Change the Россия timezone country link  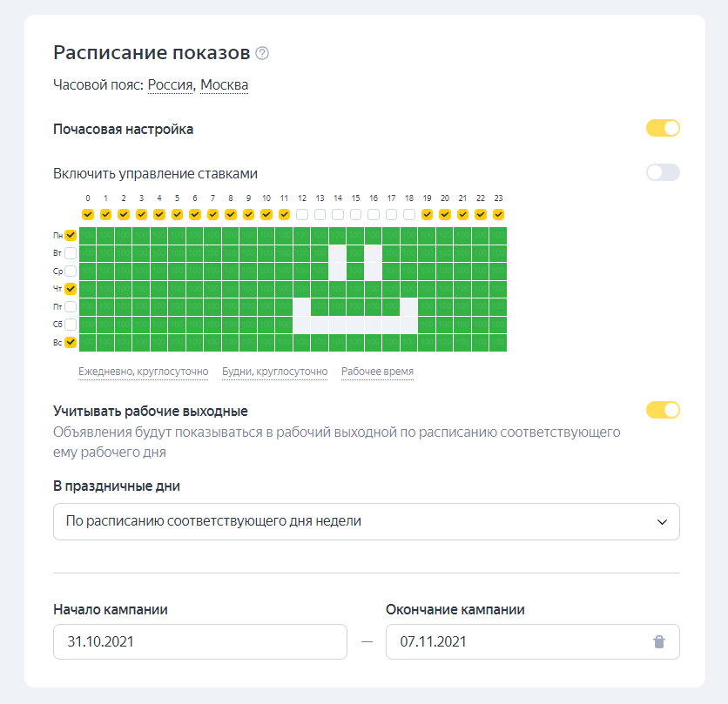[x=171, y=85]
